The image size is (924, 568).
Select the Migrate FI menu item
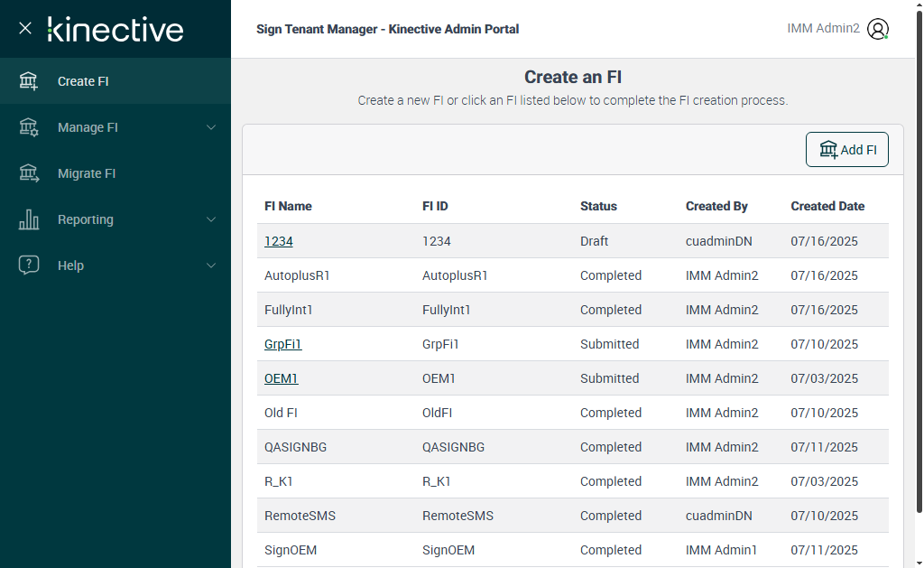pyautogui.click(x=87, y=173)
